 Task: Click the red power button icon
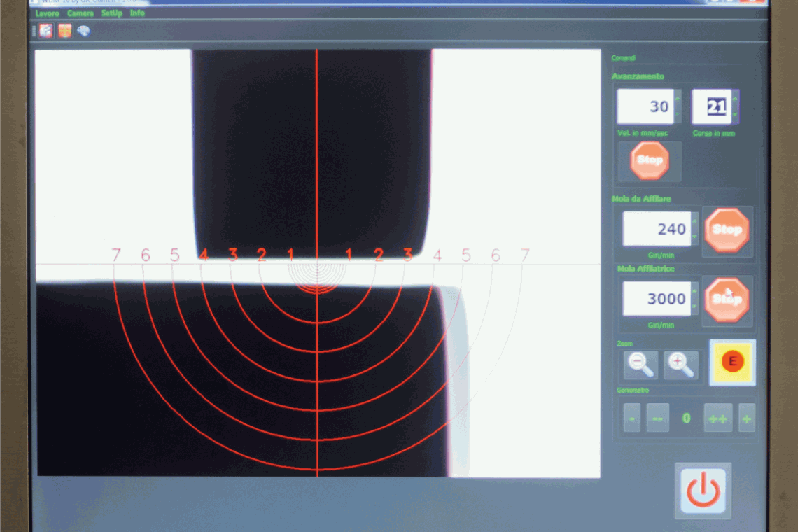703,491
